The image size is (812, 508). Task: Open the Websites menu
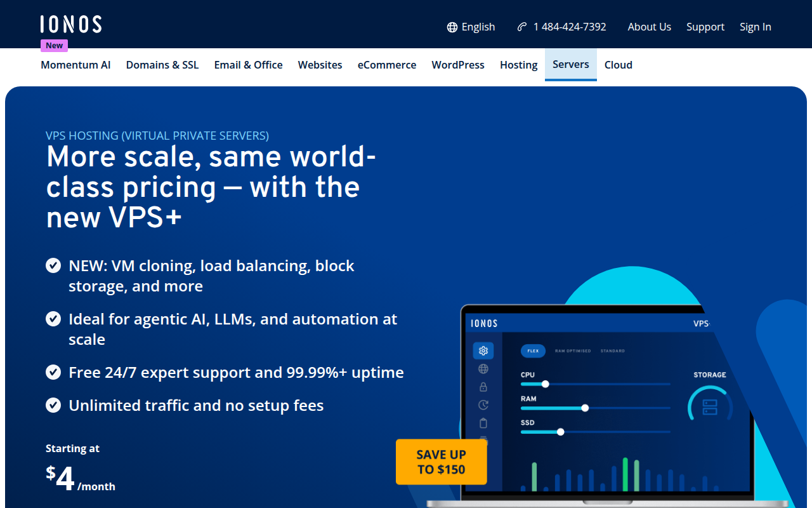coord(320,65)
